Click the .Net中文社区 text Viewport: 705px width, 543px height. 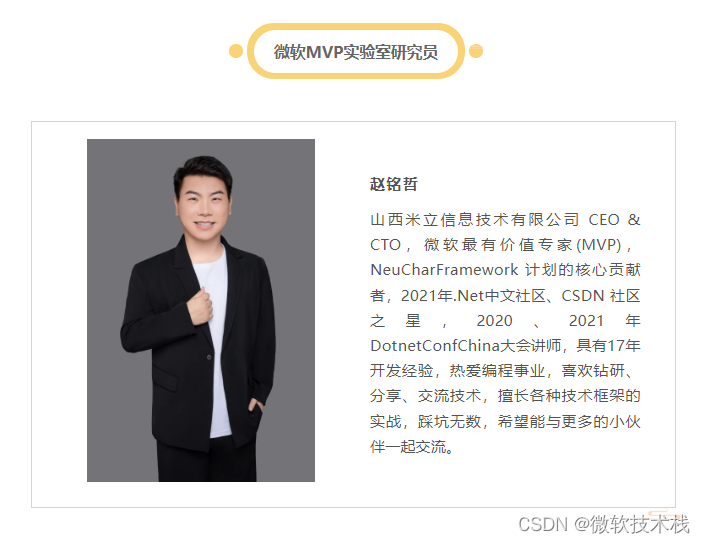click(x=500, y=296)
